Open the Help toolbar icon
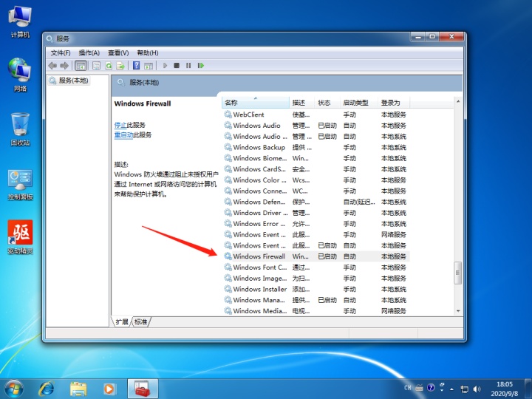Screen dimensions: 532x399 pyautogui.click(x=137, y=66)
